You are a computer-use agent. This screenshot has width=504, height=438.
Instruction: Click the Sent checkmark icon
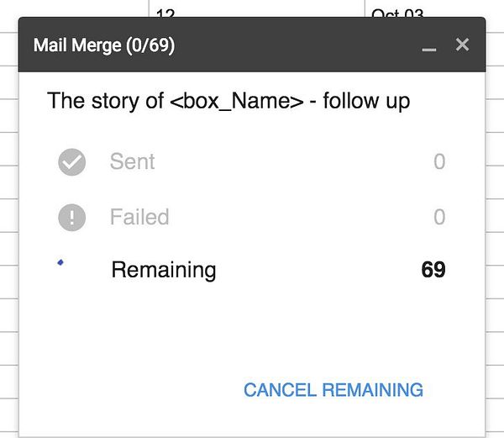72,162
